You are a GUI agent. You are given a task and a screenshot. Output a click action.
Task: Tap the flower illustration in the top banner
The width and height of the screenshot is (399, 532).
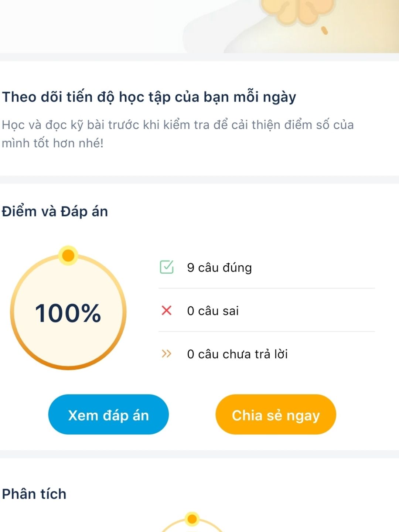pos(297,12)
